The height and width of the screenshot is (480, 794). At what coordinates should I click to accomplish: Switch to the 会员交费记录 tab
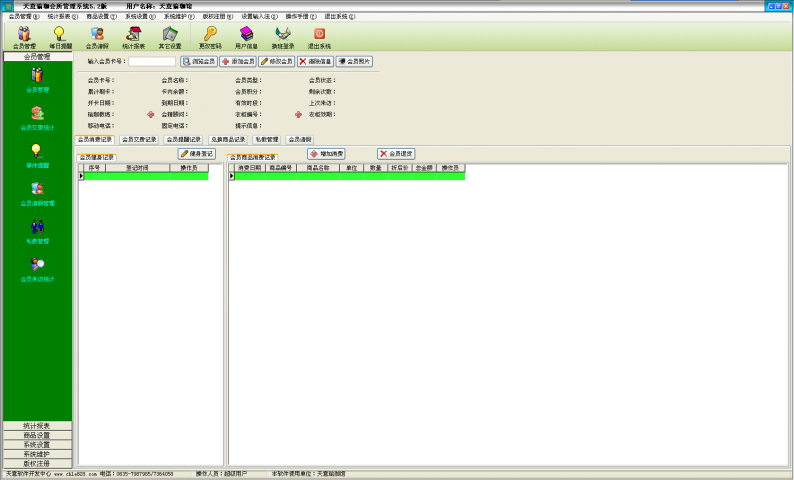(x=139, y=140)
